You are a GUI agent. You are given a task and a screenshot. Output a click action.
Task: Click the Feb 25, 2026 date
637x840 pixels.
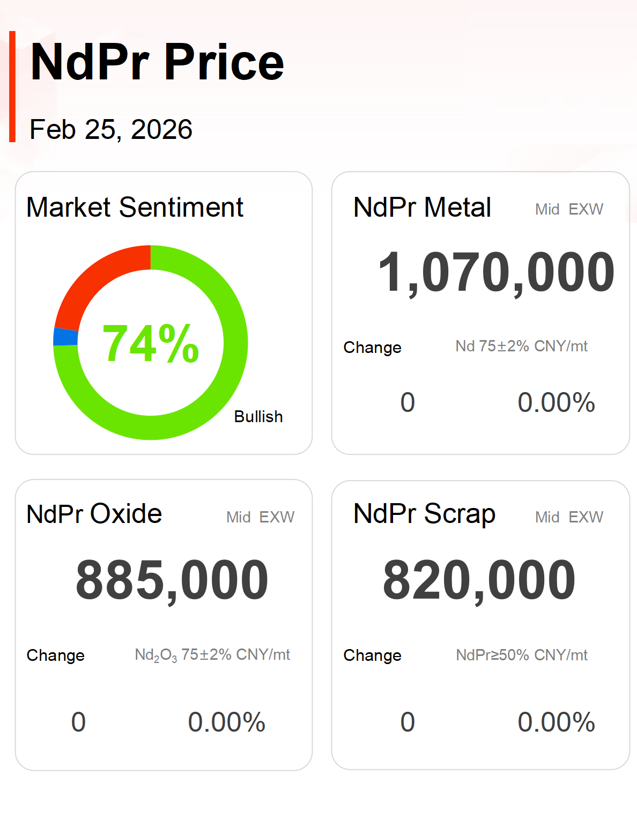click(111, 130)
